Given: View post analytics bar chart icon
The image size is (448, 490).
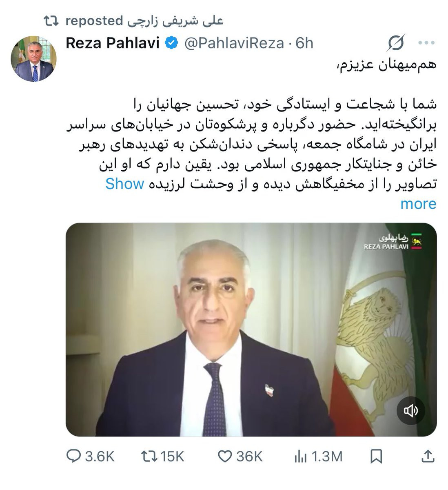Looking at the screenshot, I should pyautogui.click(x=300, y=457).
